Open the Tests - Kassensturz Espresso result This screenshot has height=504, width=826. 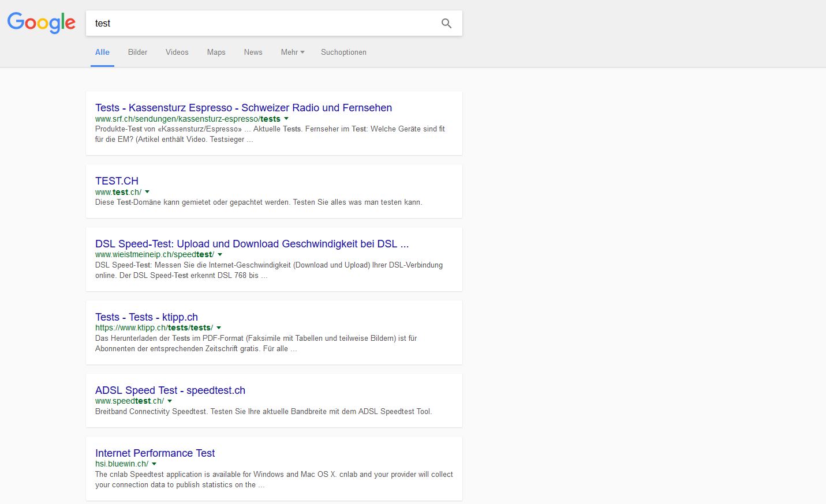pos(243,108)
